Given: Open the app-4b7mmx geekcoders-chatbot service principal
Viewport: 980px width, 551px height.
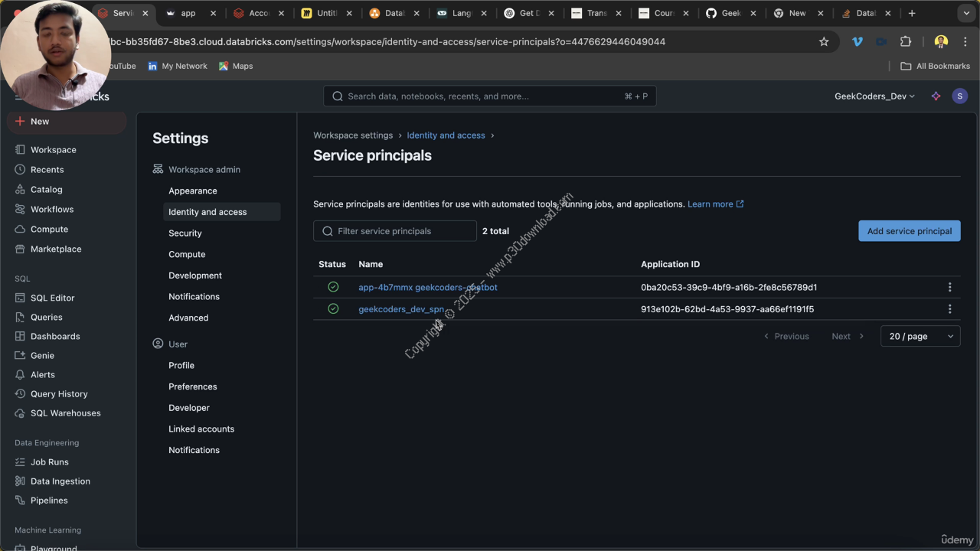Looking at the screenshot, I should (x=428, y=288).
